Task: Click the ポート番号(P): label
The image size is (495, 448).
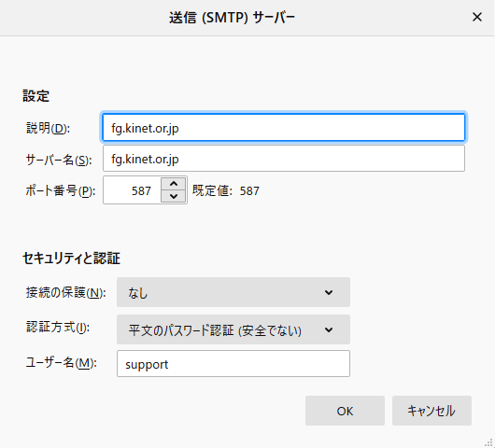Action: click(61, 191)
